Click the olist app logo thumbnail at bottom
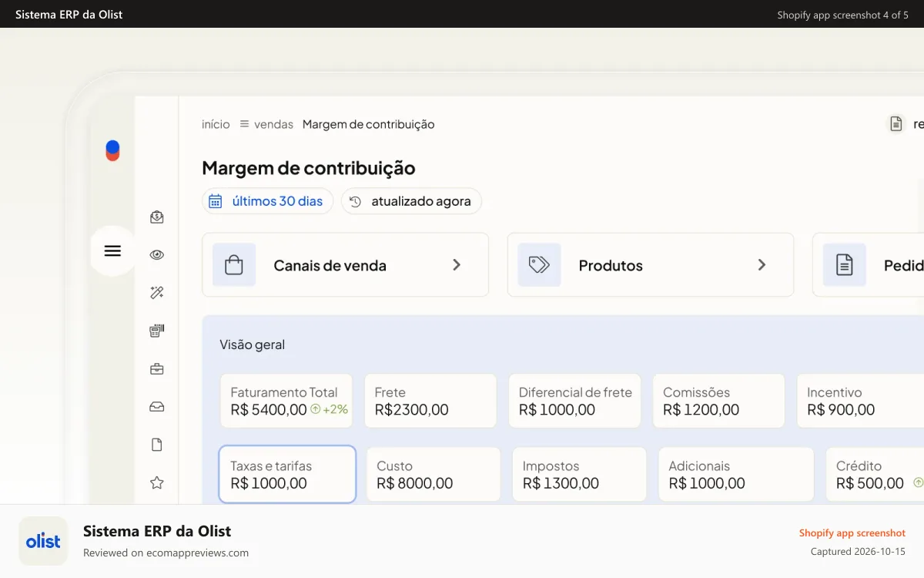 [x=43, y=541]
